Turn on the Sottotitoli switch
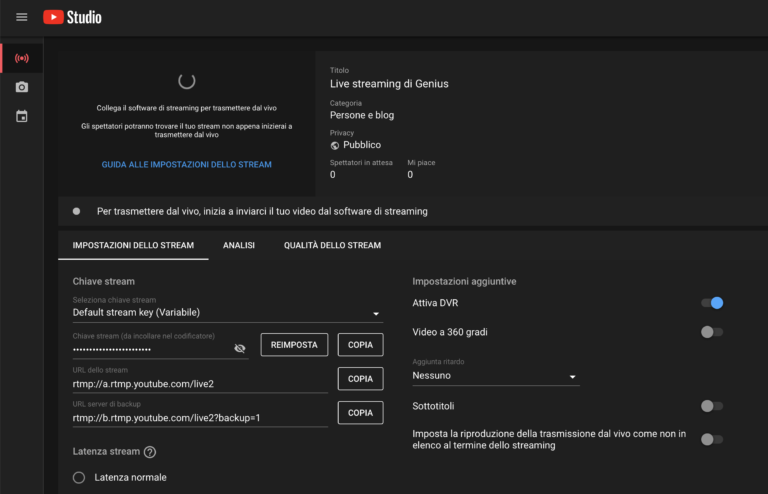 [712, 406]
